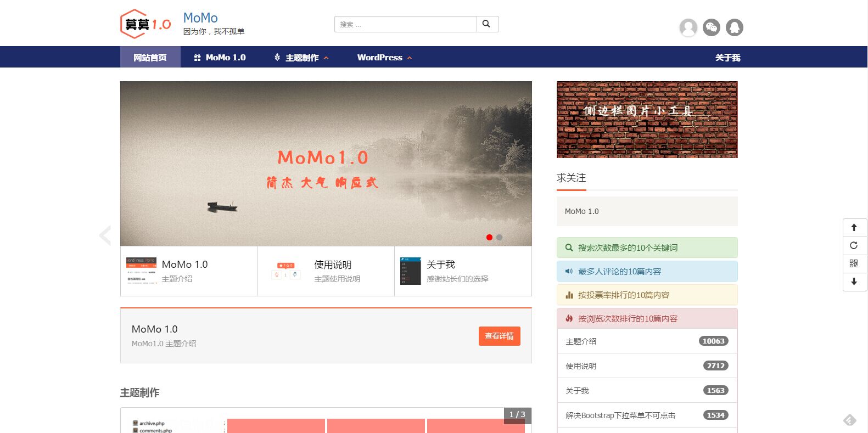Click the WeChat icon in header
This screenshot has height=433, width=868.
click(712, 27)
